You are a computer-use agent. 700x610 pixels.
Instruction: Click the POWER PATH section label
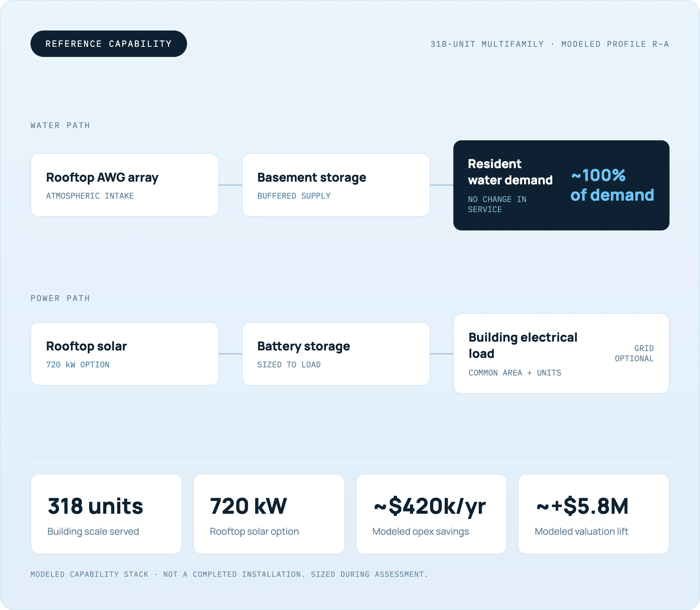click(x=60, y=298)
